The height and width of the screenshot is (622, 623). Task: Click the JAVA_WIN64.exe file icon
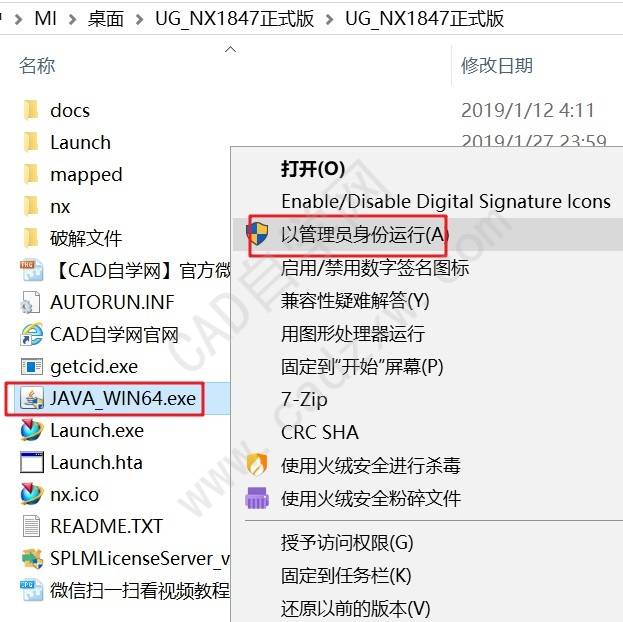(x=32, y=399)
